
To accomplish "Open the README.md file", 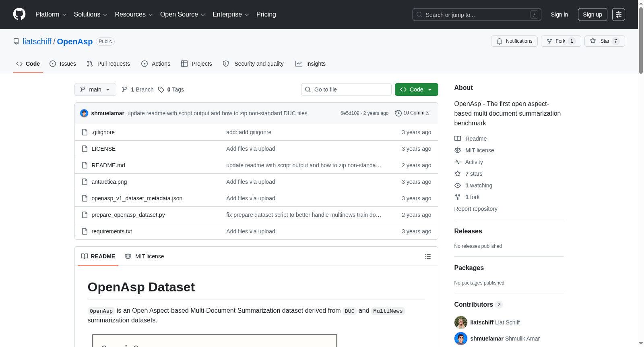I will point(108,165).
